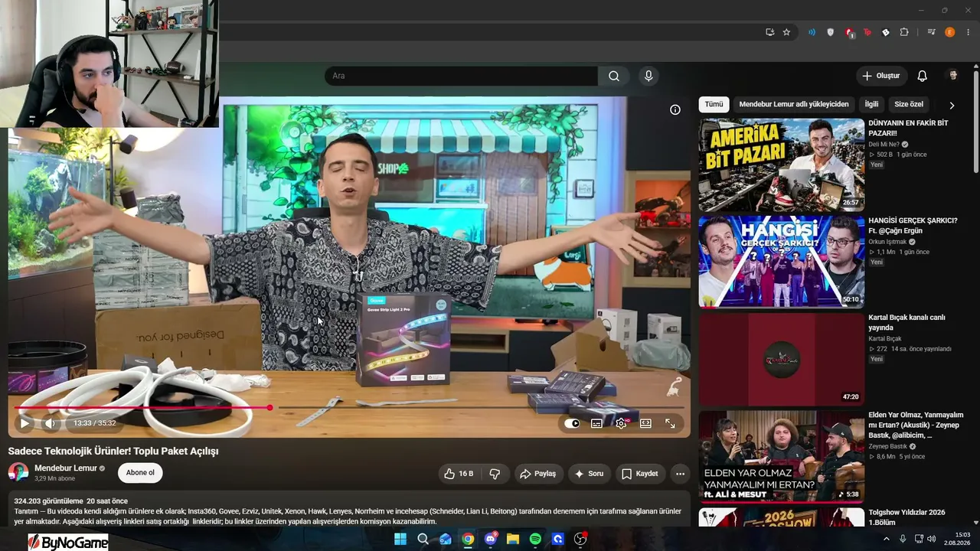Click the red Tp extension icon
Viewport: 980px width, 551px height.
pyautogui.click(x=867, y=32)
